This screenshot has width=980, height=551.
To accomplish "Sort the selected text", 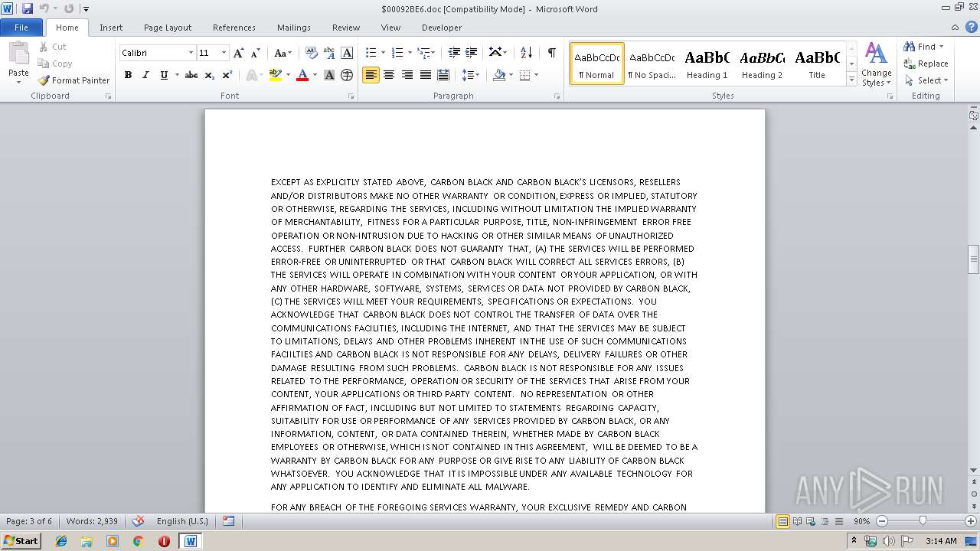I will click(x=526, y=53).
